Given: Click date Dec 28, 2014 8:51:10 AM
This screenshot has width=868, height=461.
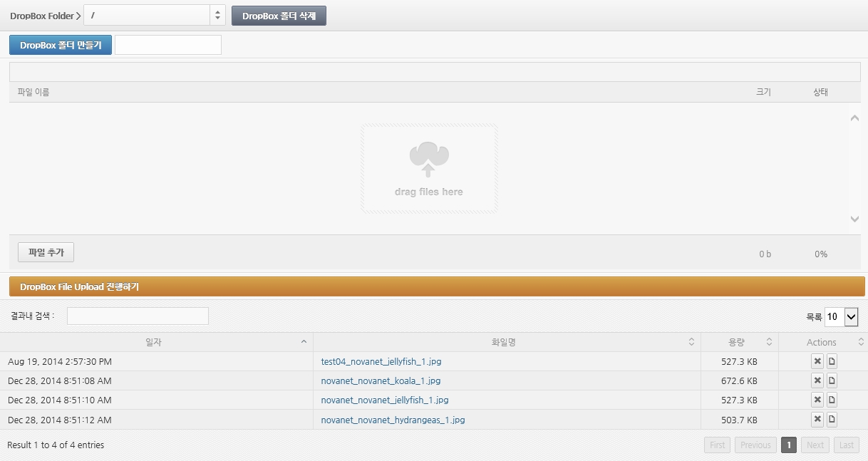Looking at the screenshot, I should pyautogui.click(x=60, y=400).
